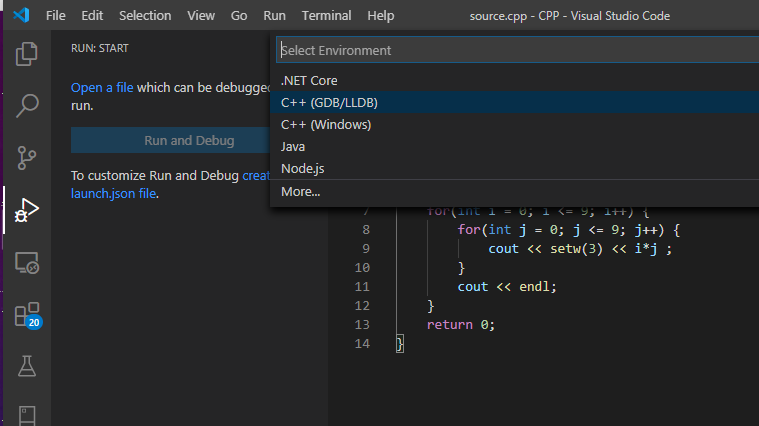Open the Selection menu

(x=145, y=15)
